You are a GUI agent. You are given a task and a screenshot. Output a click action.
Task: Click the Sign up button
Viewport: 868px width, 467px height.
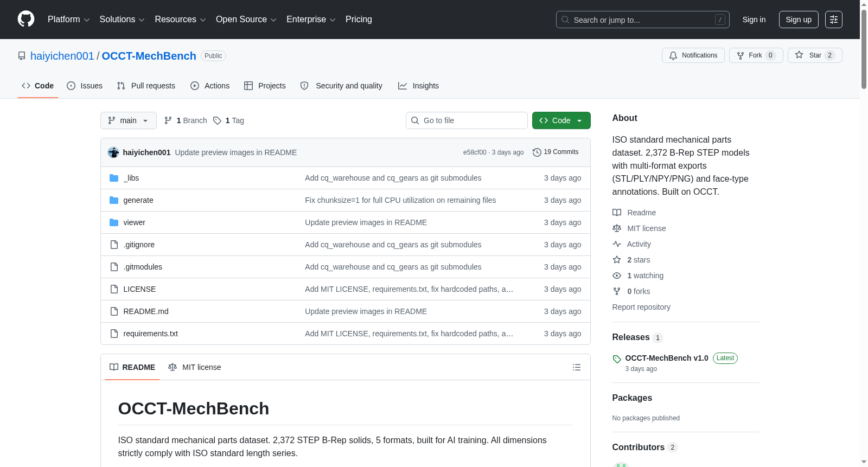click(799, 20)
